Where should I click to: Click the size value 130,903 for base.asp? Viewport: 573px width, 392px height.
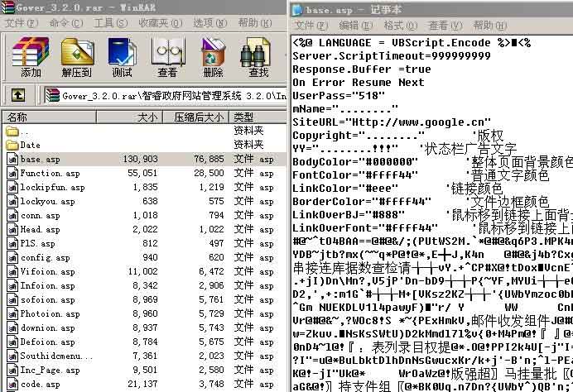(140, 159)
